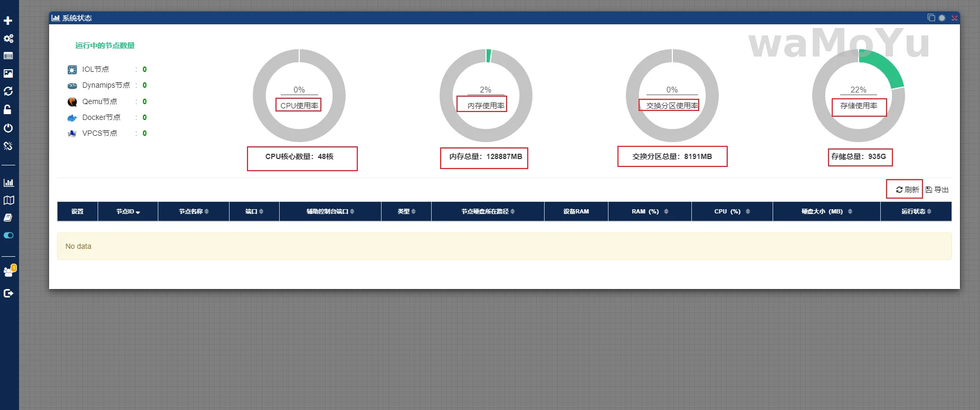Click the map icon in sidebar
The height and width of the screenshot is (410, 980).
(8, 200)
